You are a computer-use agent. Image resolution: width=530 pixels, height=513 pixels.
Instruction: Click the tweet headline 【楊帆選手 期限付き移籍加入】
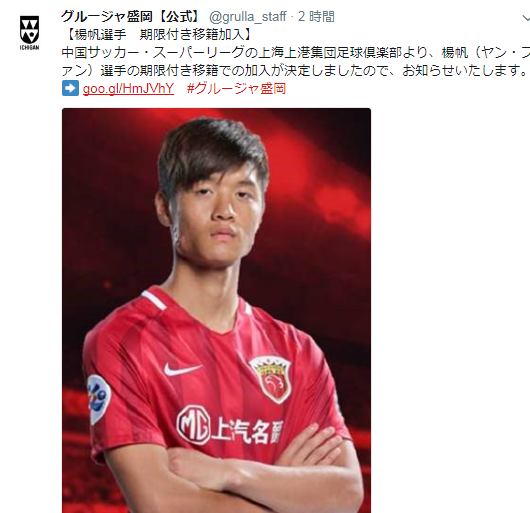[159, 34]
